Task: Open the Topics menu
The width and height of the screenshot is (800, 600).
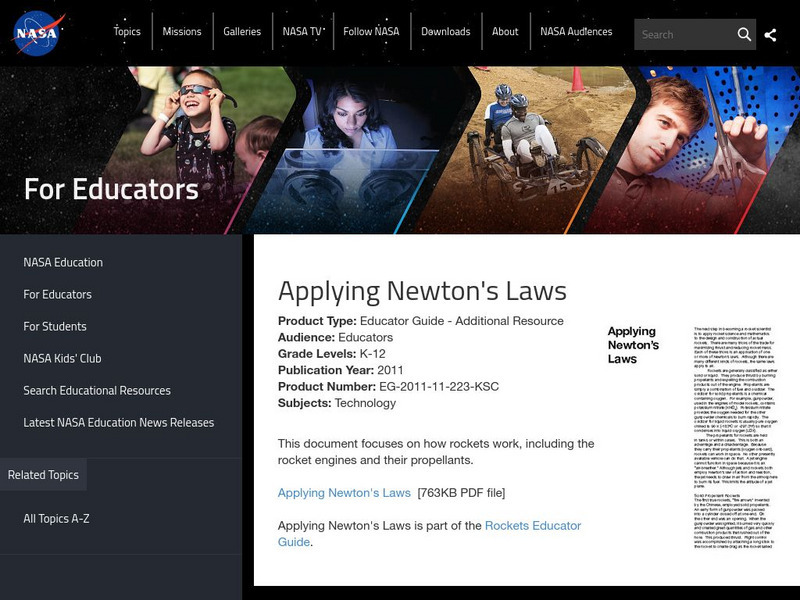Action: pos(127,32)
